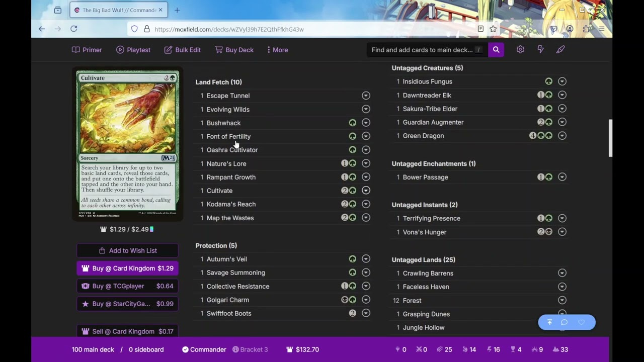Open dropdown for Bower Passage
The width and height of the screenshot is (644, 362).
click(x=562, y=177)
